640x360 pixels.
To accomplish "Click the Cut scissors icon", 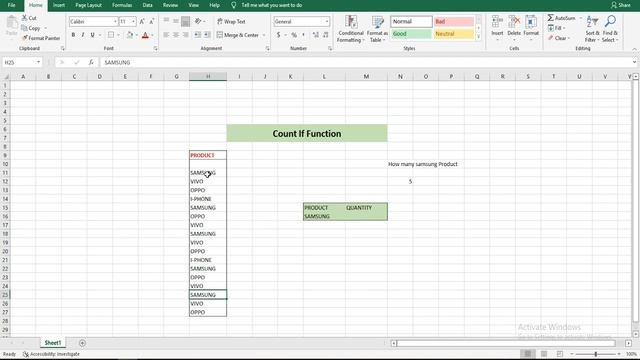I will 24,18.
